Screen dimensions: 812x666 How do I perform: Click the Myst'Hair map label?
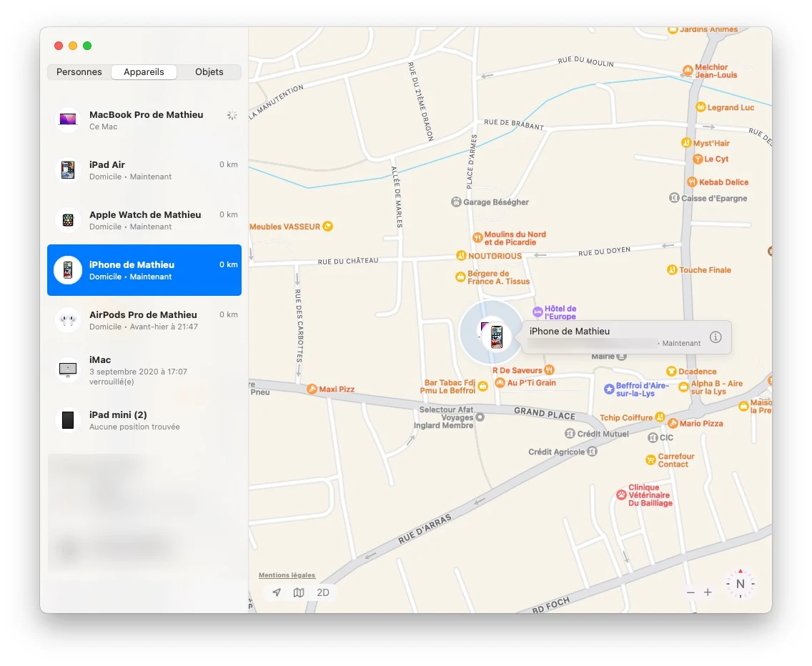tap(711, 143)
